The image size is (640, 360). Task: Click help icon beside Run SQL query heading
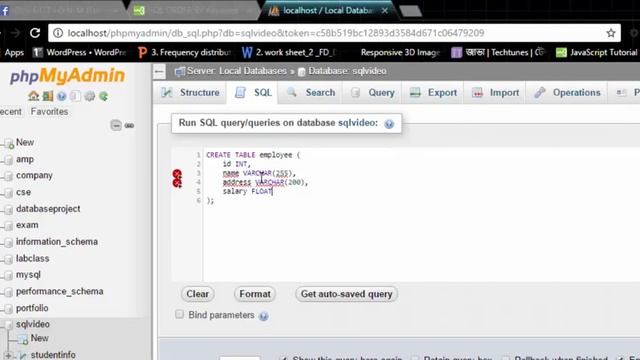(389, 124)
